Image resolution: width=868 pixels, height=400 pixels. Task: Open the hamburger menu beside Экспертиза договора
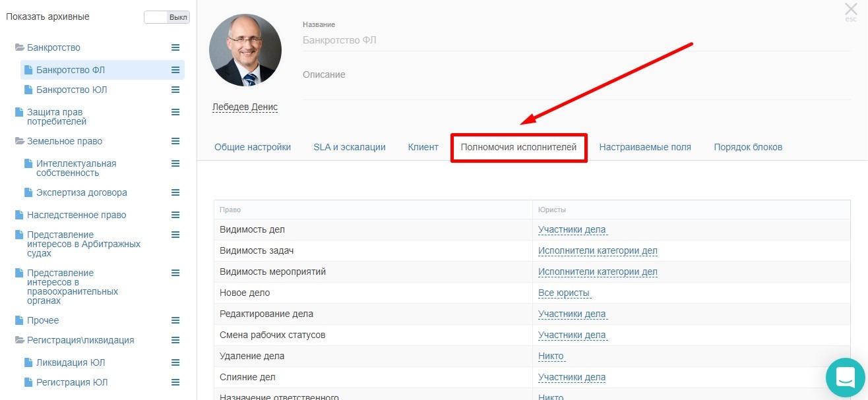click(175, 192)
